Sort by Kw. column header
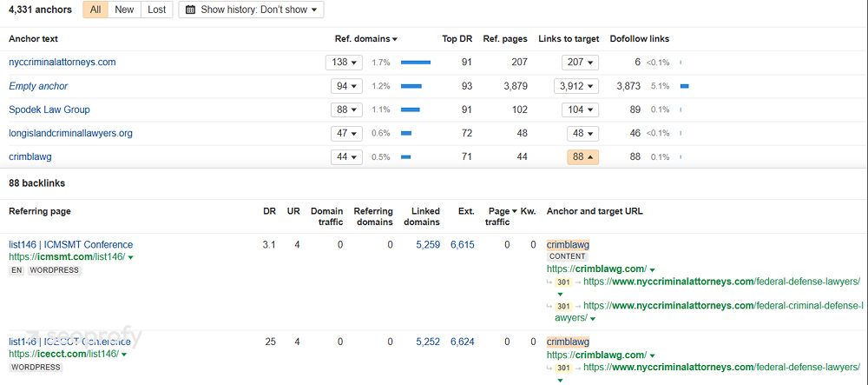The width and height of the screenshot is (868, 385). tap(528, 211)
